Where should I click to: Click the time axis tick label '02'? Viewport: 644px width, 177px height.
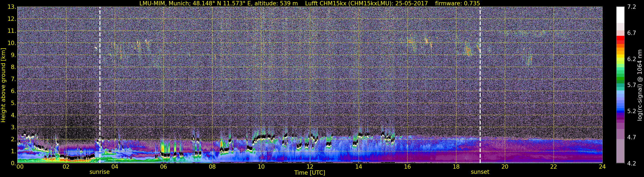(66, 167)
